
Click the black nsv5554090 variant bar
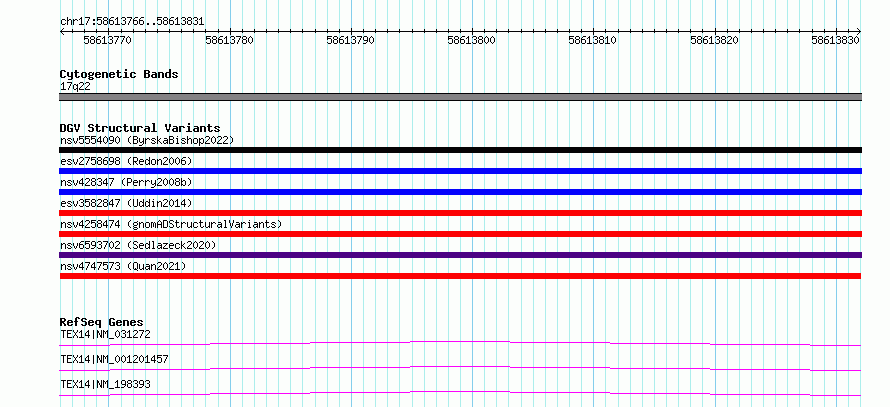460,150
